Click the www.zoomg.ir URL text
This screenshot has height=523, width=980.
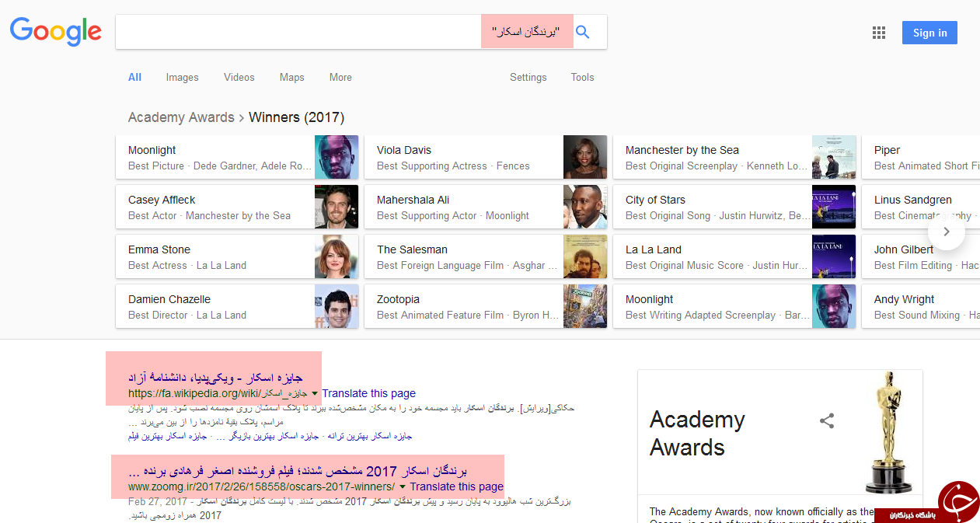tap(262, 486)
